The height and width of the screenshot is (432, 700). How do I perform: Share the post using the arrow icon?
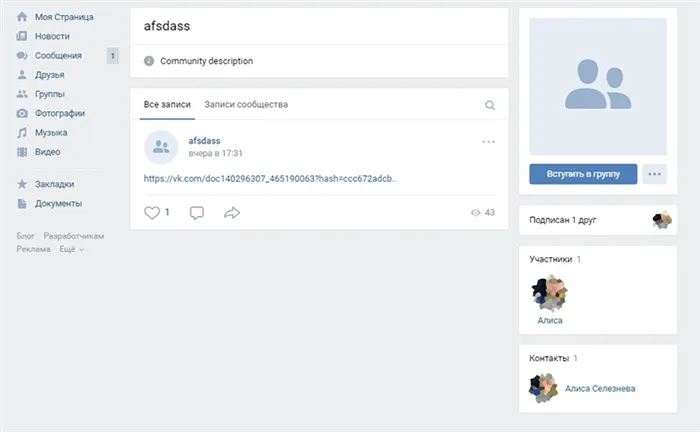click(232, 212)
